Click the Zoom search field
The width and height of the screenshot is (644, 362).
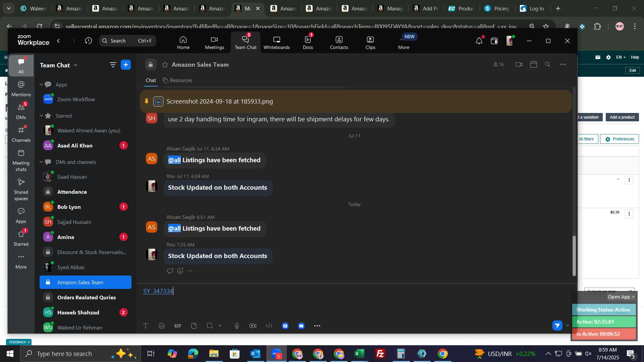click(x=127, y=41)
